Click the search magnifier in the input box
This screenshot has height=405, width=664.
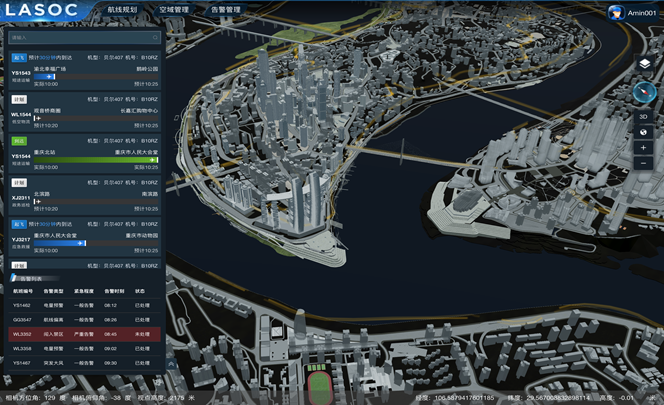tap(153, 38)
